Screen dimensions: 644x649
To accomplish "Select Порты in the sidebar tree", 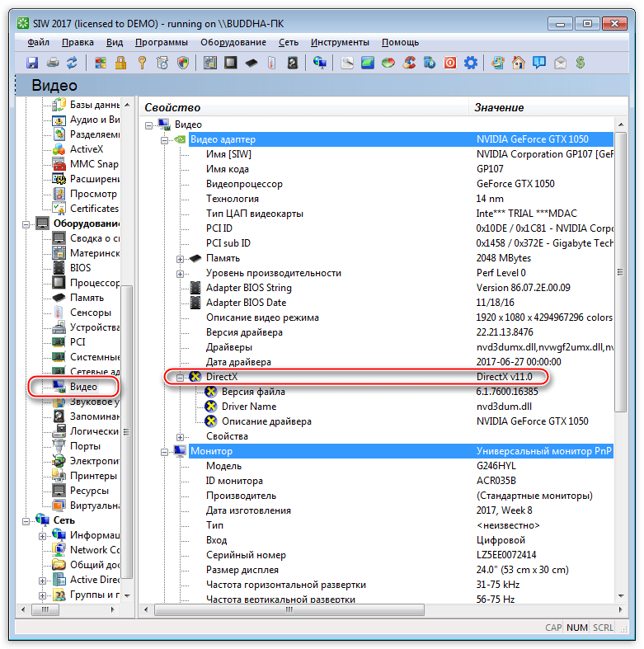I will click(85, 446).
